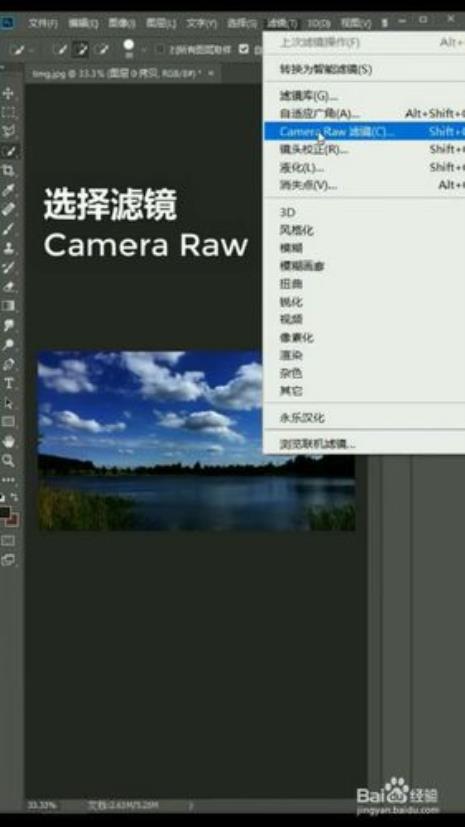This screenshot has width=465, height=827.
Task: Select the Move tool
Action: [8, 93]
